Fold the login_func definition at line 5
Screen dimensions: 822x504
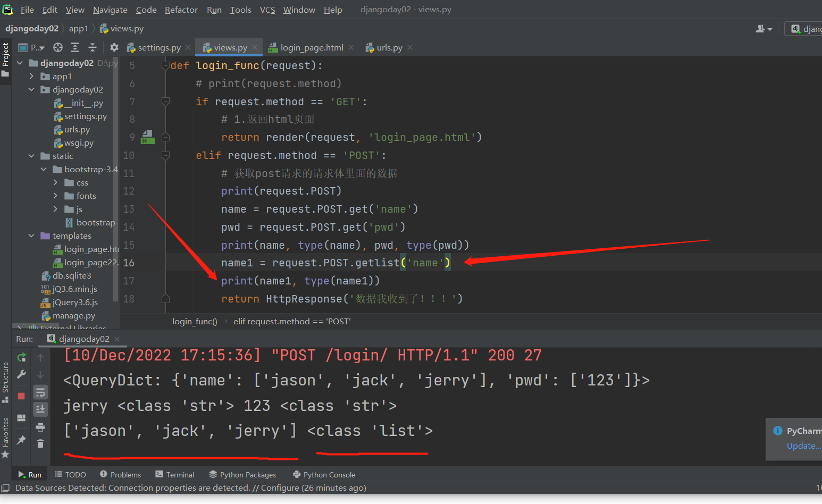pos(165,65)
